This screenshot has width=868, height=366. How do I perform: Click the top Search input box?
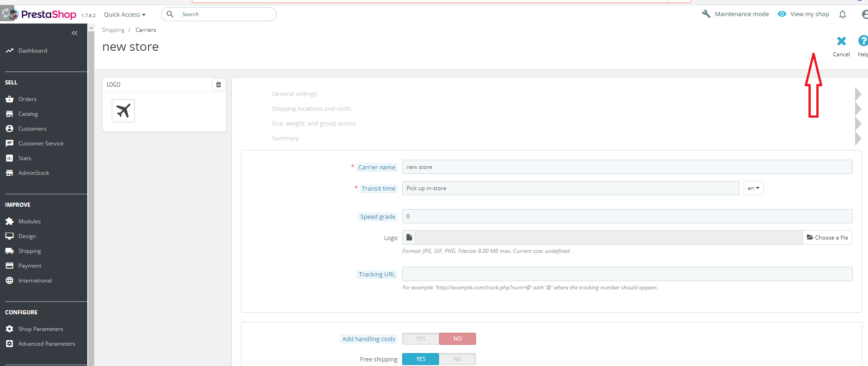(219, 14)
